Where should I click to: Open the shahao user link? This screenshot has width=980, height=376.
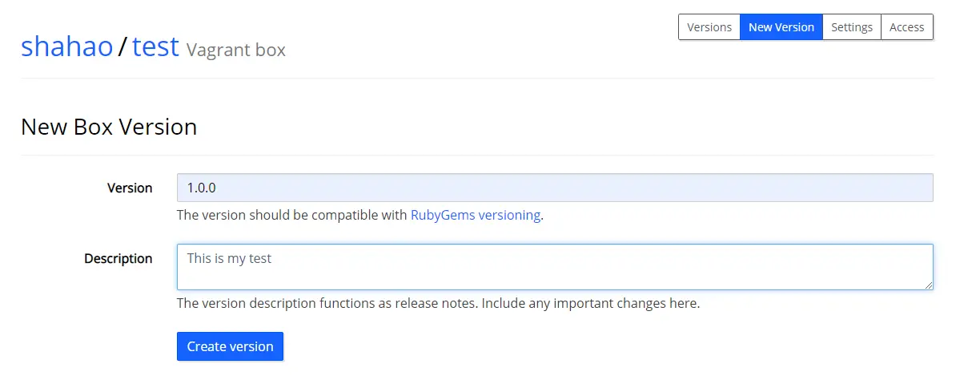pyautogui.click(x=66, y=46)
